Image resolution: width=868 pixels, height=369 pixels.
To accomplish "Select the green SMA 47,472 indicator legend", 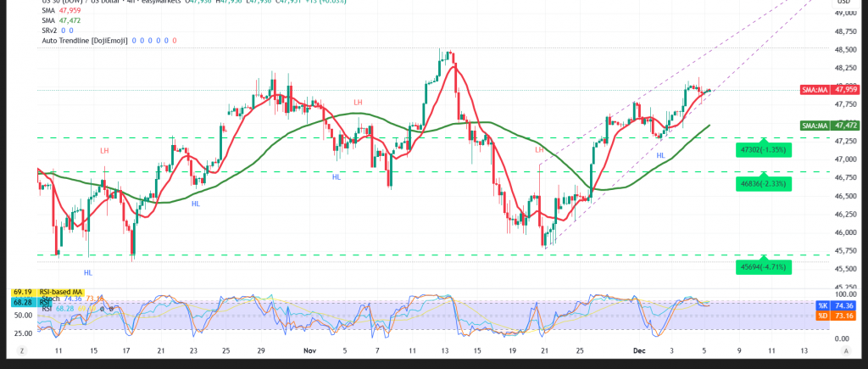I will tap(63, 20).
